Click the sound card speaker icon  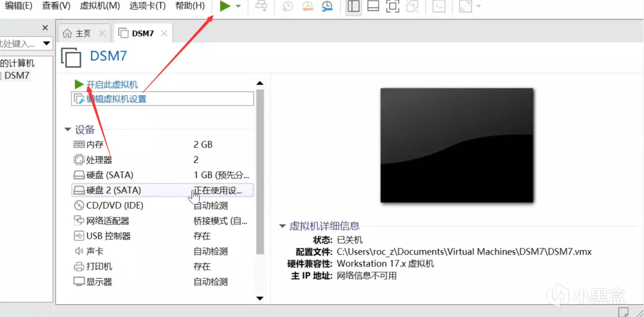point(79,251)
